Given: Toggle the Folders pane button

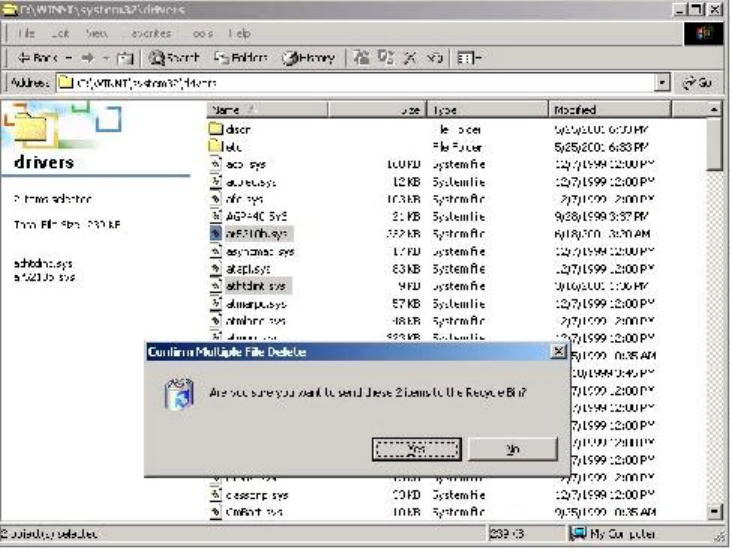Looking at the screenshot, I should (x=241, y=58).
